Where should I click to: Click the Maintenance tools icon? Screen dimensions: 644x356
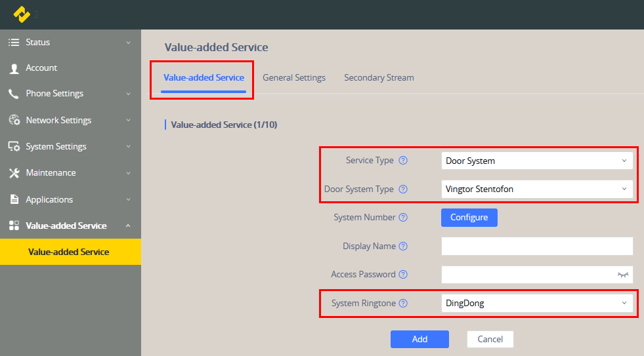(14, 173)
